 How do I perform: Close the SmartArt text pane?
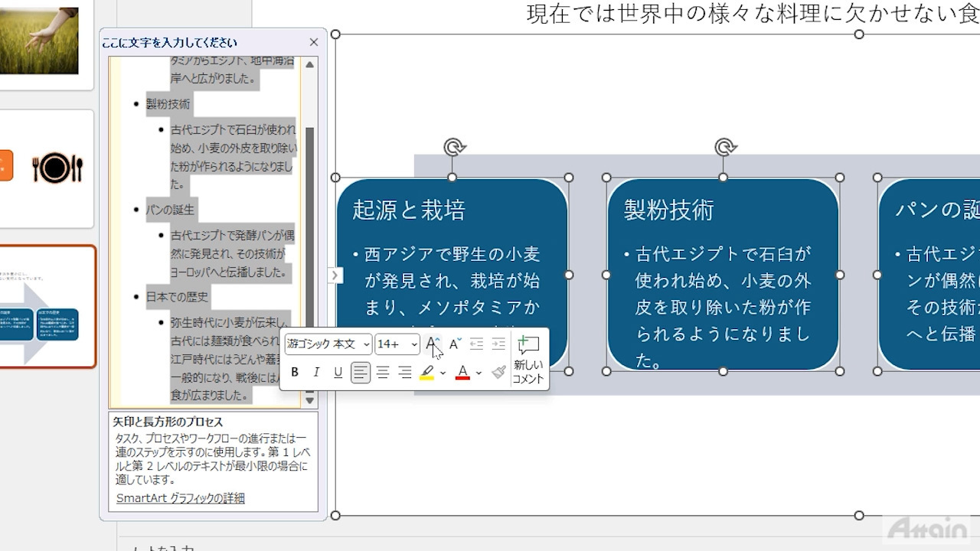[313, 43]
